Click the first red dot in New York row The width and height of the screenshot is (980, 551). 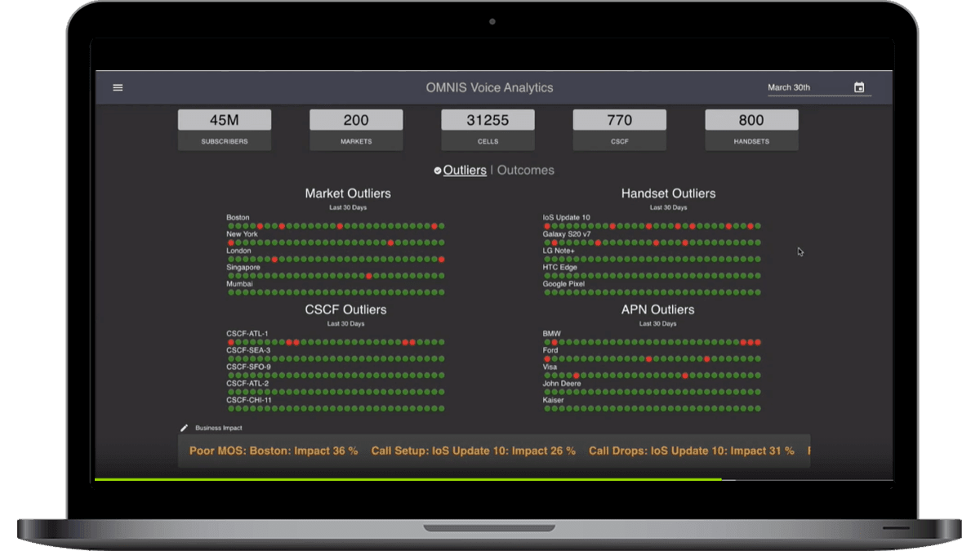tap(231, 242)
